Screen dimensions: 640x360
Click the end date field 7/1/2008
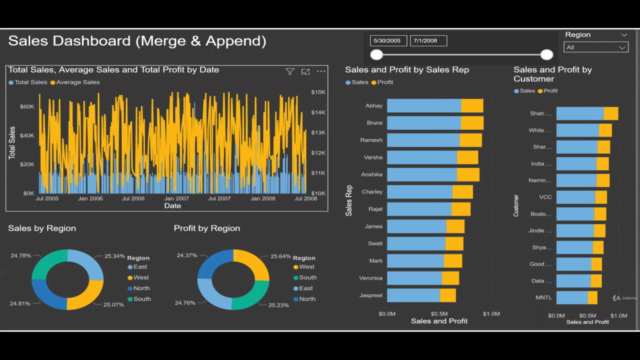point(428,41)
